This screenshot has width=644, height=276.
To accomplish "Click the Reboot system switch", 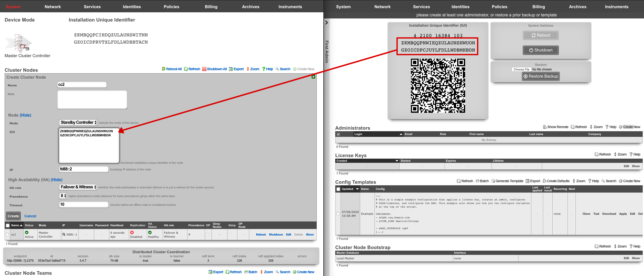I will tap(541, 35).
